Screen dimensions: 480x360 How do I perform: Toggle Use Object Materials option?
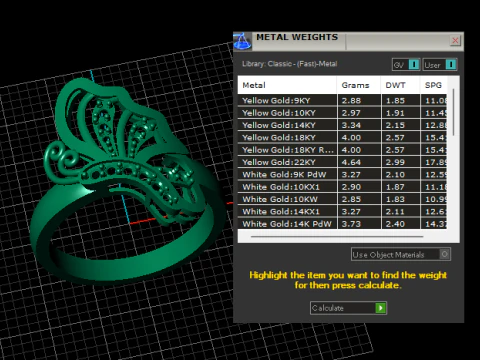(401, 254)
